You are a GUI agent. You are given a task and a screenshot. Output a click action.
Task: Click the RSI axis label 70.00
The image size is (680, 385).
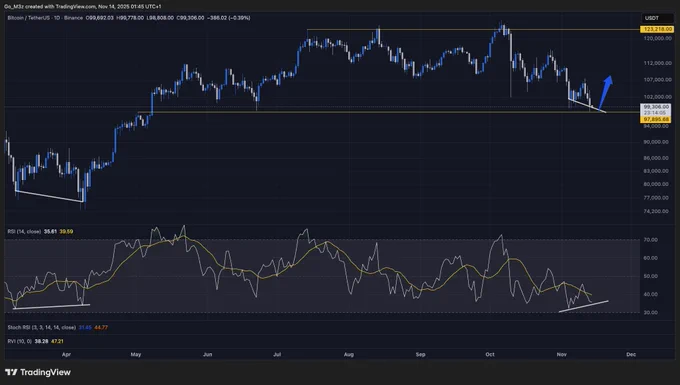click(651, 240)
